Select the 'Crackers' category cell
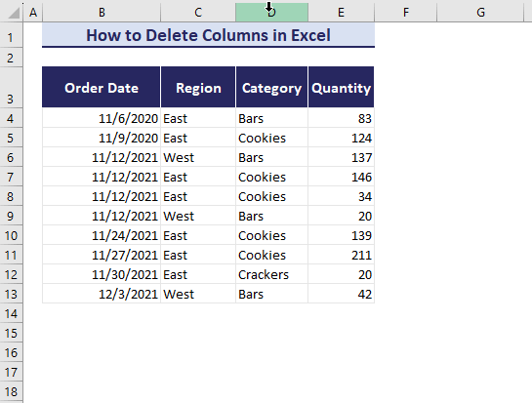The image size is (532, 403). tap(271, 274)
